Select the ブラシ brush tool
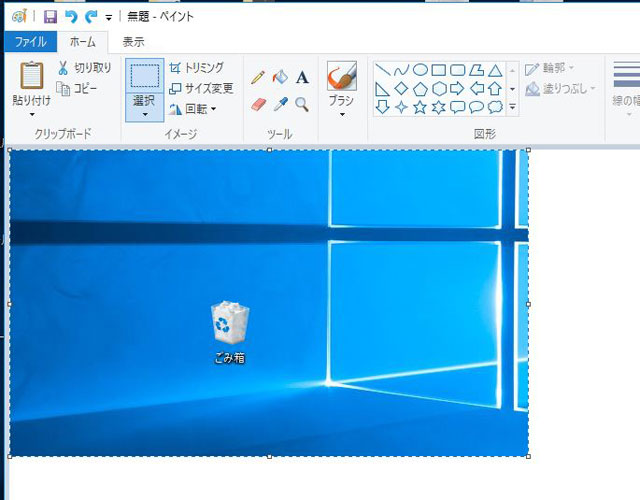 pos(342,76)
